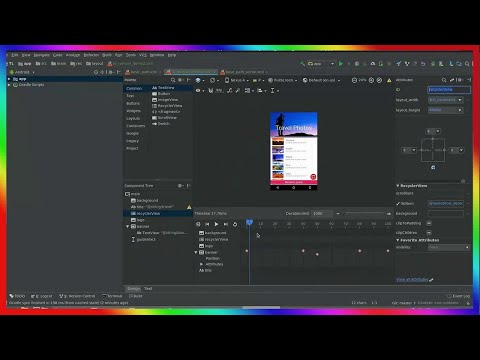The width and height of the screenshot is (480, 360).
Task: Open the Event Log panel
Action: pos(459,296)
